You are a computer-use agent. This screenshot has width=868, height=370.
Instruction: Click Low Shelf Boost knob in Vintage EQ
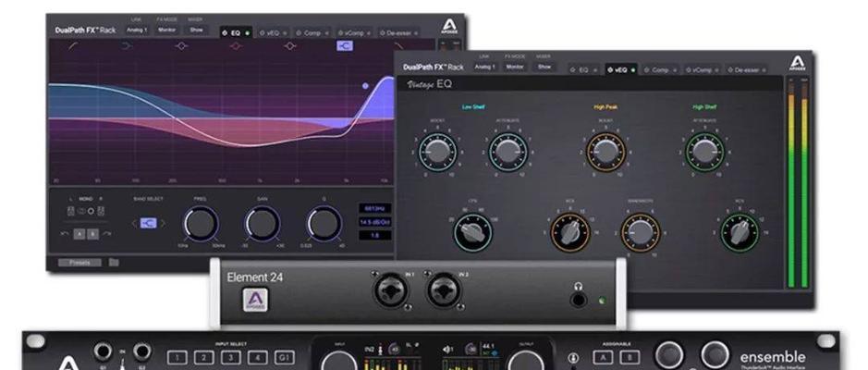(x=437, y=151)
